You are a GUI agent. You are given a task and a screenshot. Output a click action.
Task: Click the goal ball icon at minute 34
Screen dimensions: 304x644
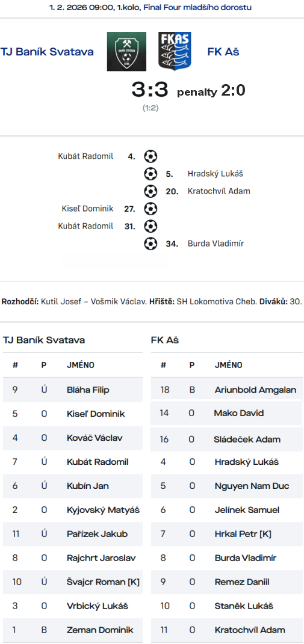[150, 244]
